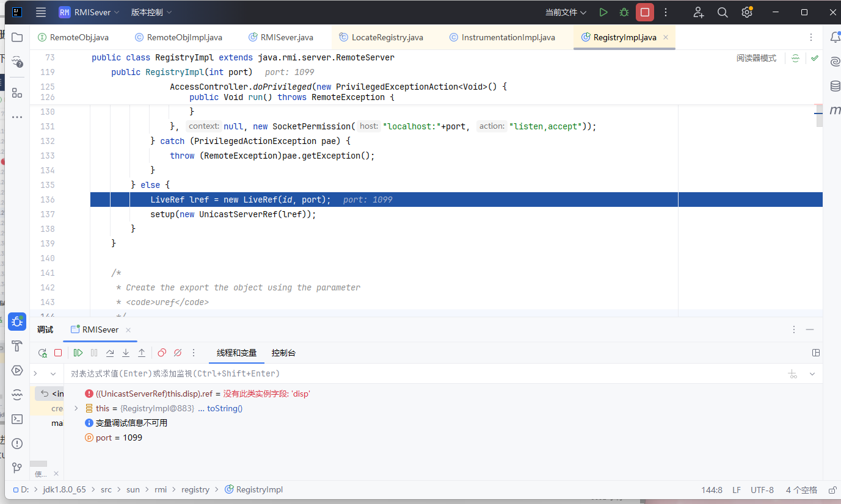Click the UTF-8 encoding in status bar

click(x=762, y=489)
